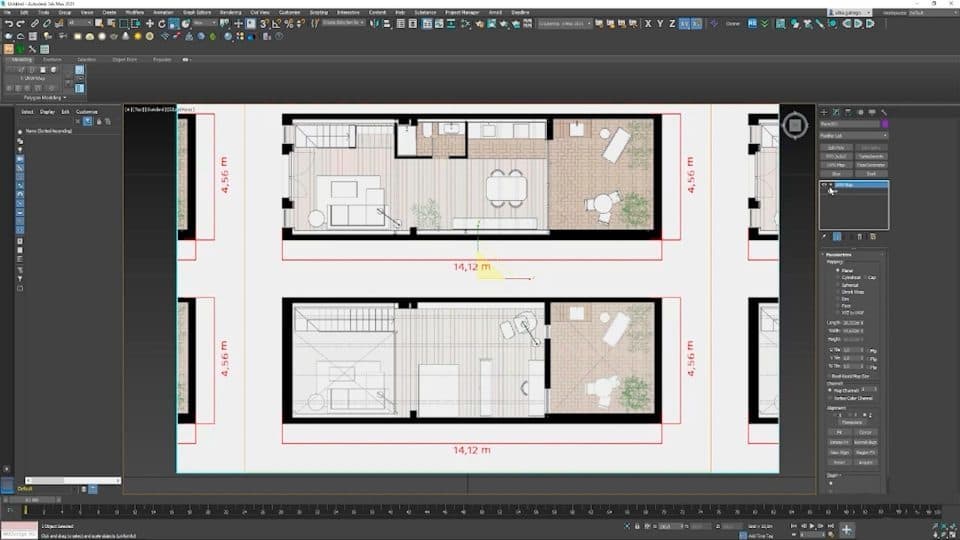Image resolution: width=960 pixels, height=540 pixels.
Task: Toggle the Percent Snap icon
Action: pyautogui.click(x=288, y=24)
